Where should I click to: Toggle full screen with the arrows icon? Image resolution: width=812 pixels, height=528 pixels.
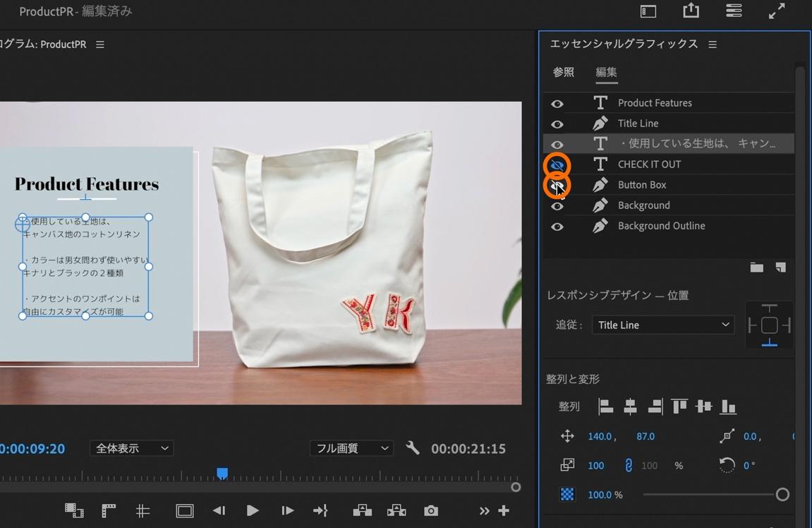[776, 11]
